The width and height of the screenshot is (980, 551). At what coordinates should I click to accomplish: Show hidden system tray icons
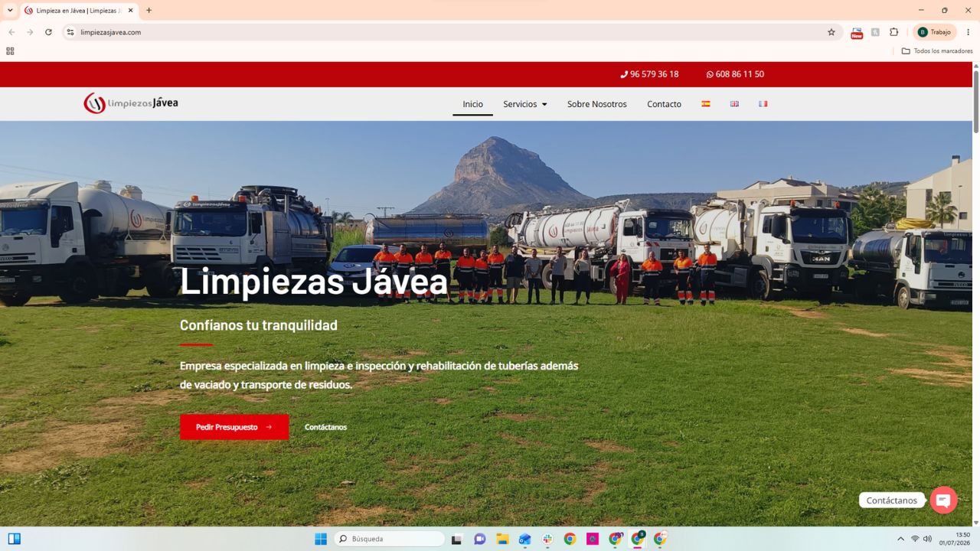(900, 539)
